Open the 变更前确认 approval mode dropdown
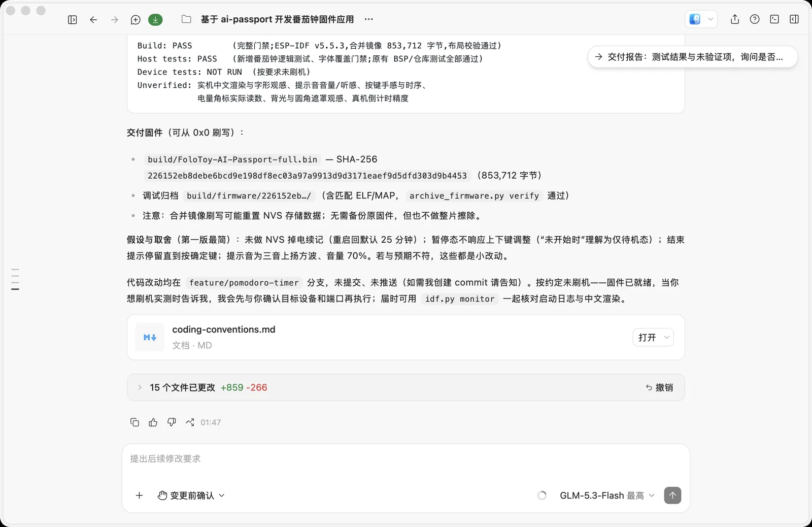Viewport: 812px width, 527px height. pos(191,496)
